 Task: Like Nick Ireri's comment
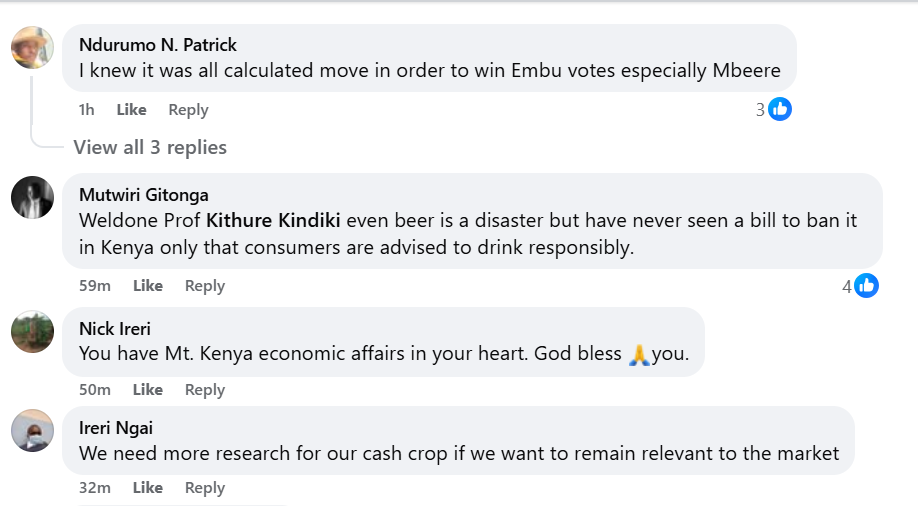click(147, 389)
